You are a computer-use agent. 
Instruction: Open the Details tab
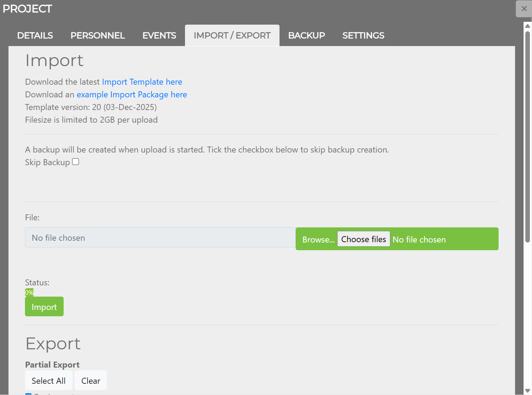click(35, 35)
